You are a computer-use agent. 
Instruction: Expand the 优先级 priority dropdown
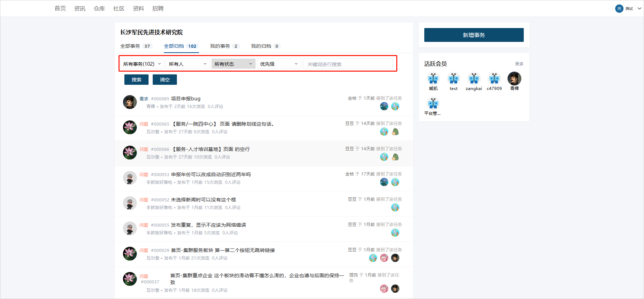(x=279, y=64)
